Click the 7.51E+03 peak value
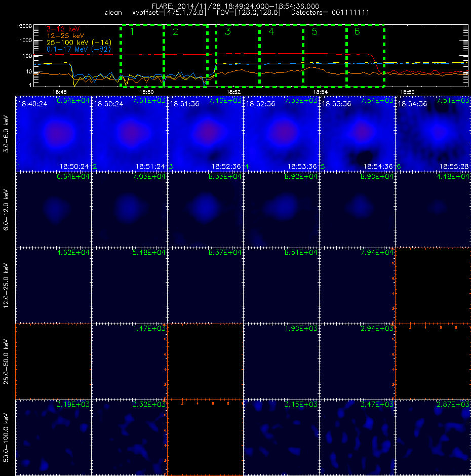The height and width of the screenshot is (476, 471). pos(453,100)
